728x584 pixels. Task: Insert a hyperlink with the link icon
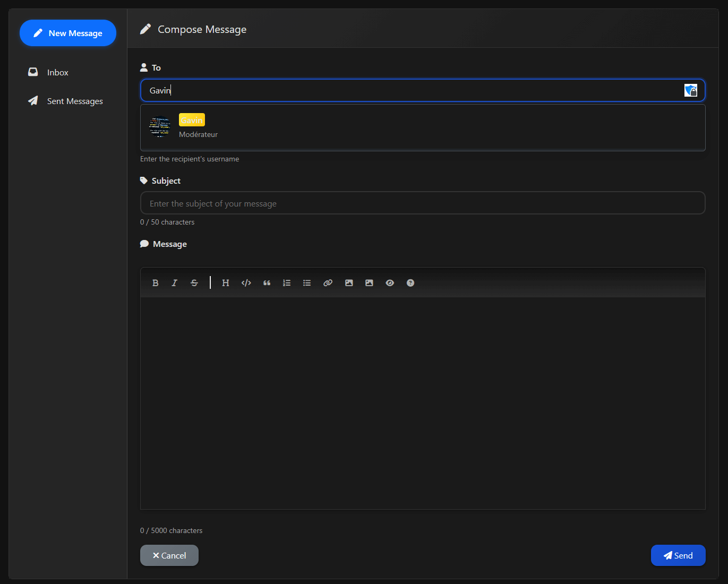[328, 283]
